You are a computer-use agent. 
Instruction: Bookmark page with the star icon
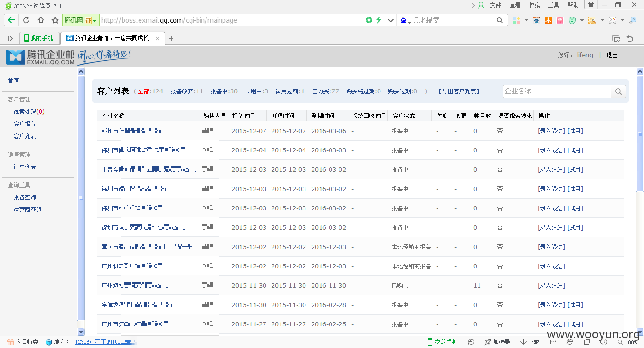coord(55,20)
